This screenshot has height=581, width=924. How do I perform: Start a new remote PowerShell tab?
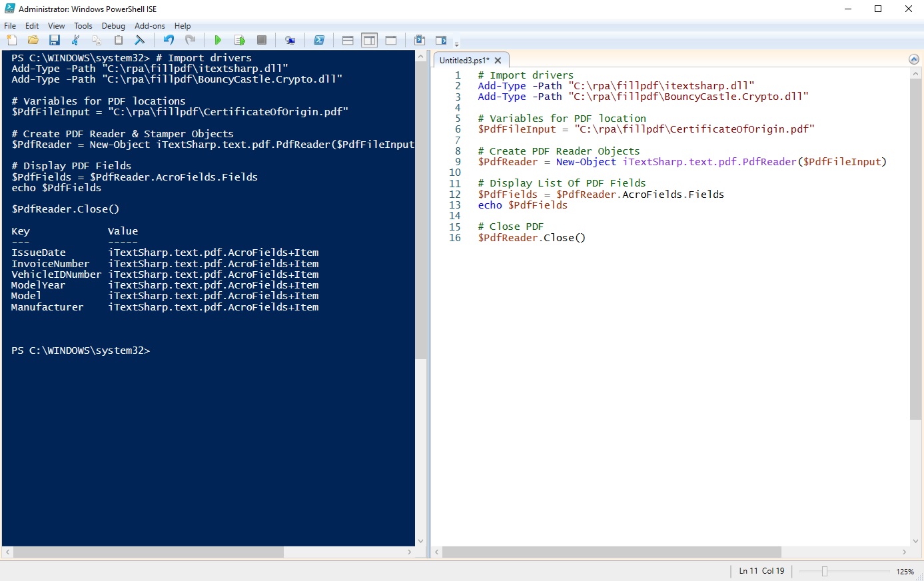pyautogui.click(x=290, y=41)
